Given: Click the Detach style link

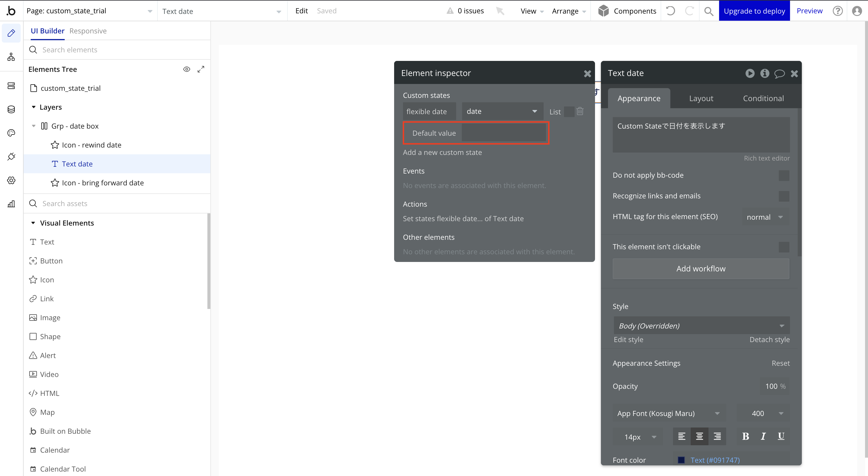Looking at the screenshot, I should [770, 339].
